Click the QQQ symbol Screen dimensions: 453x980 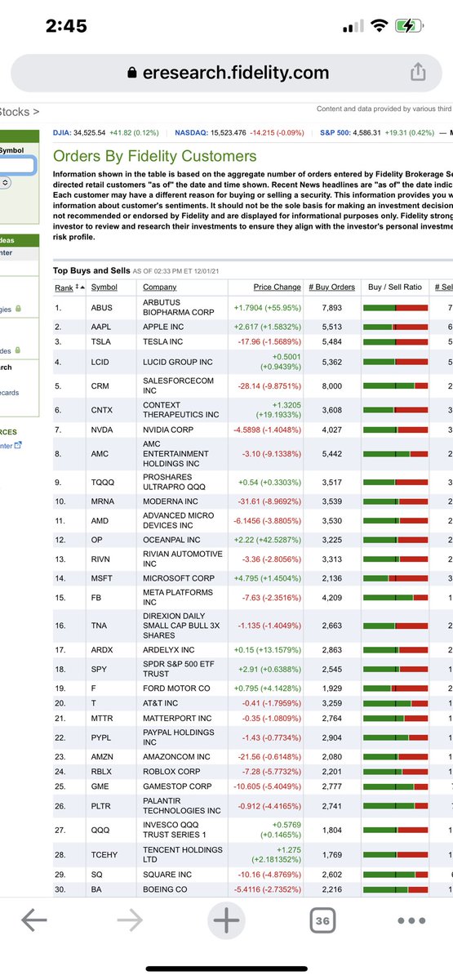100,830
